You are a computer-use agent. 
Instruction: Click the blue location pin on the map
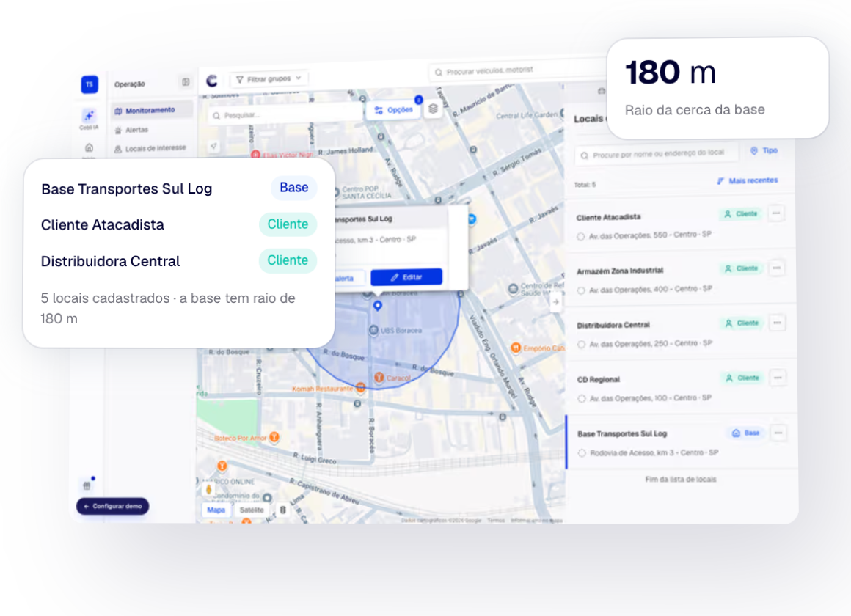[x=378, y=306]
